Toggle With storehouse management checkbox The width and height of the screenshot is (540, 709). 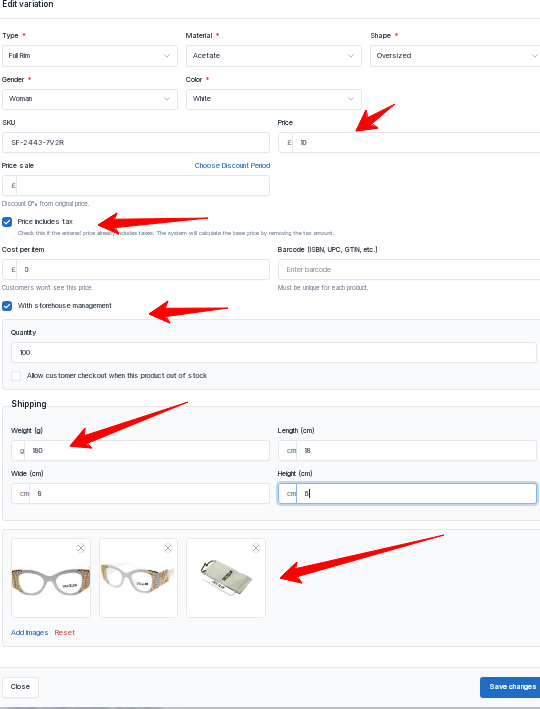[x=7, y=306]
